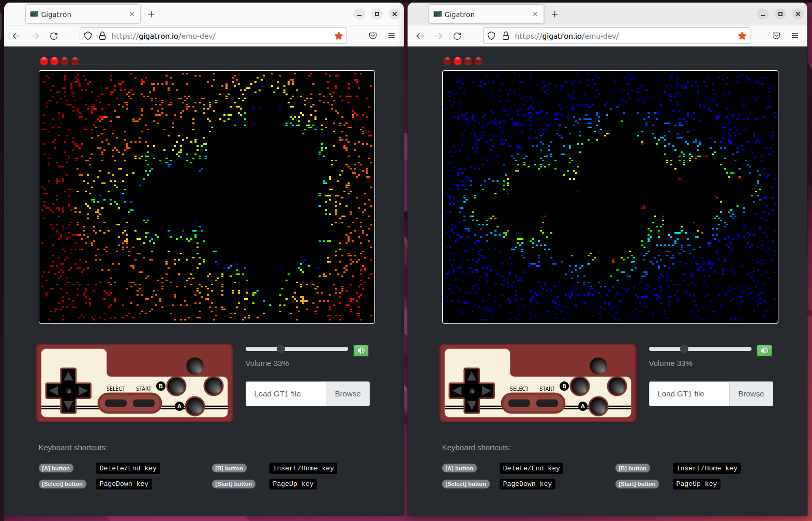Select Gigatron tab in right window
Screen dimensions: 812x521
(486, 14)
